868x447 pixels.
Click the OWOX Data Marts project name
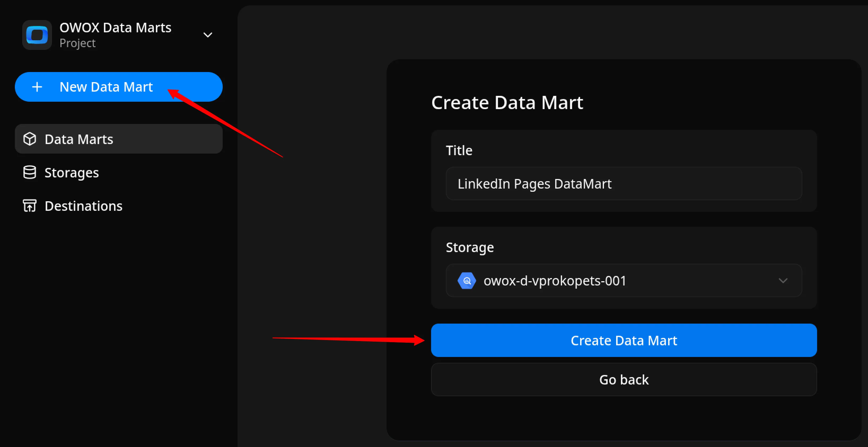(116, 28)
